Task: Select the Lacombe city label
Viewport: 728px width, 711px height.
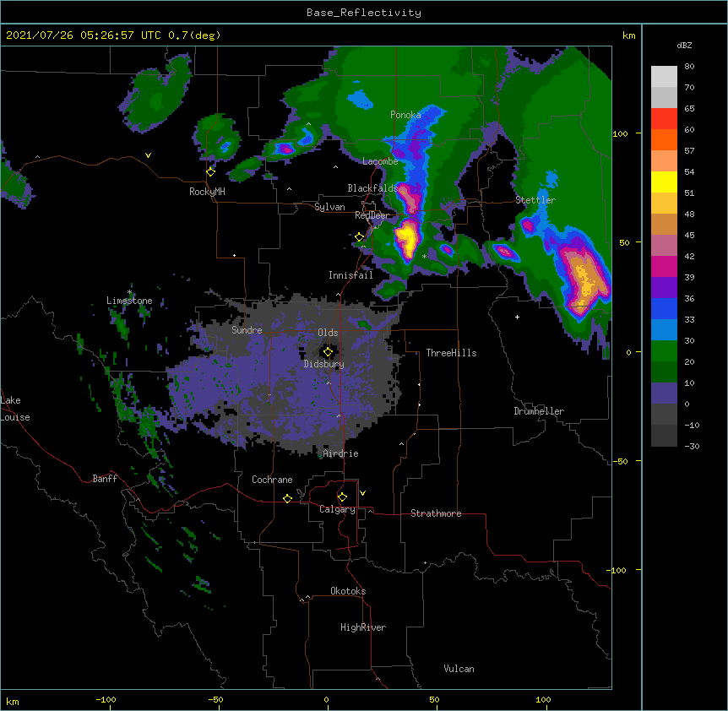Action: point(380,161)
